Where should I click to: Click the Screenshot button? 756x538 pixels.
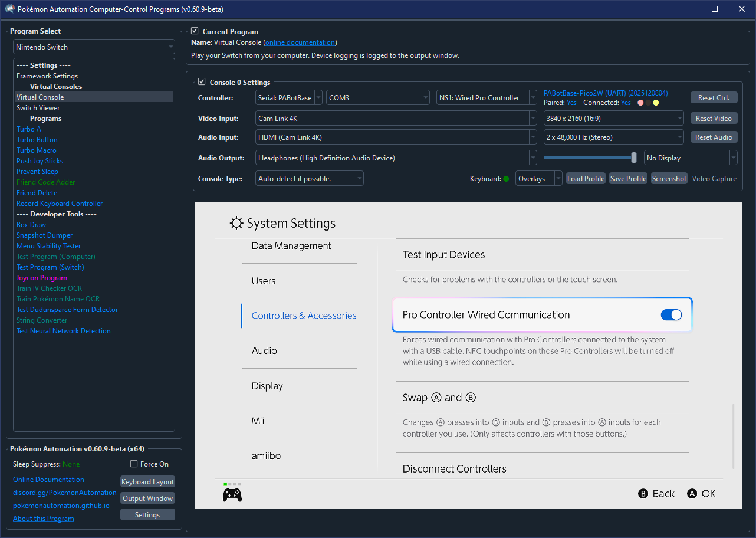click(669, 179)
